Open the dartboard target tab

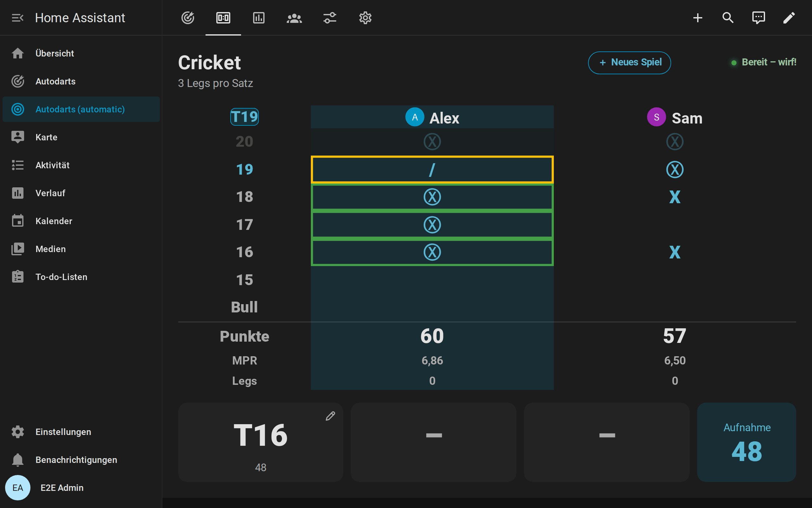[x=187, y=17]
